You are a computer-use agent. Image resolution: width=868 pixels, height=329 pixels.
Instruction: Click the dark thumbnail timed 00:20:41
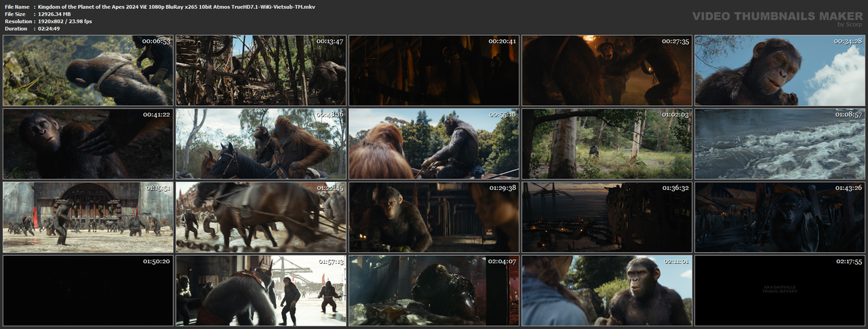pyautogui.click(x=434, y=71)
